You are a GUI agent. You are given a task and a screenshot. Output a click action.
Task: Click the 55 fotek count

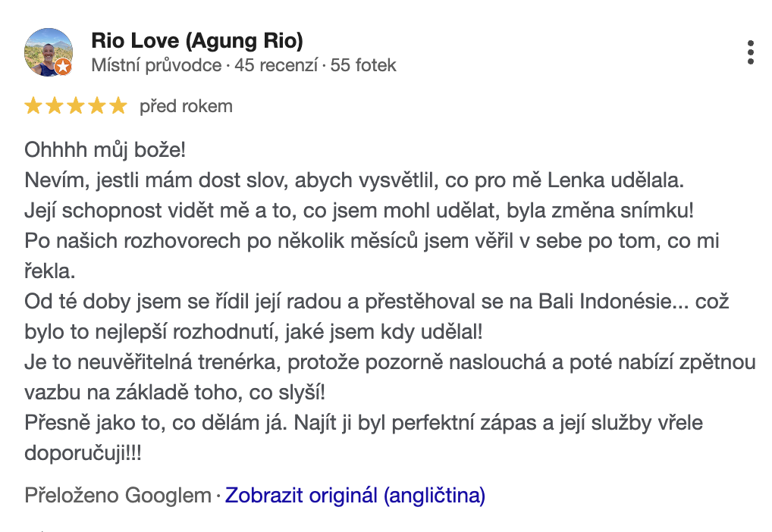click(x=363, y=65)
